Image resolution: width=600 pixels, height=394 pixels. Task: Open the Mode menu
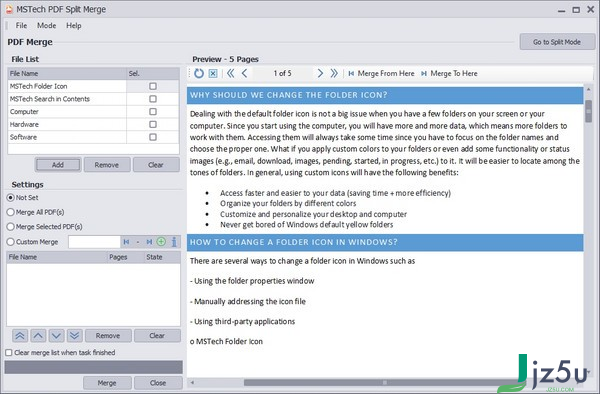pos(47,26)
